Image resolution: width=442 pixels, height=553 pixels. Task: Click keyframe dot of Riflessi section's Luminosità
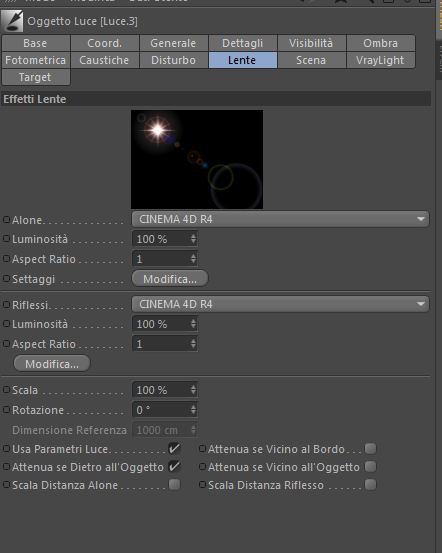pyautogui.click(x=6, y=324)
